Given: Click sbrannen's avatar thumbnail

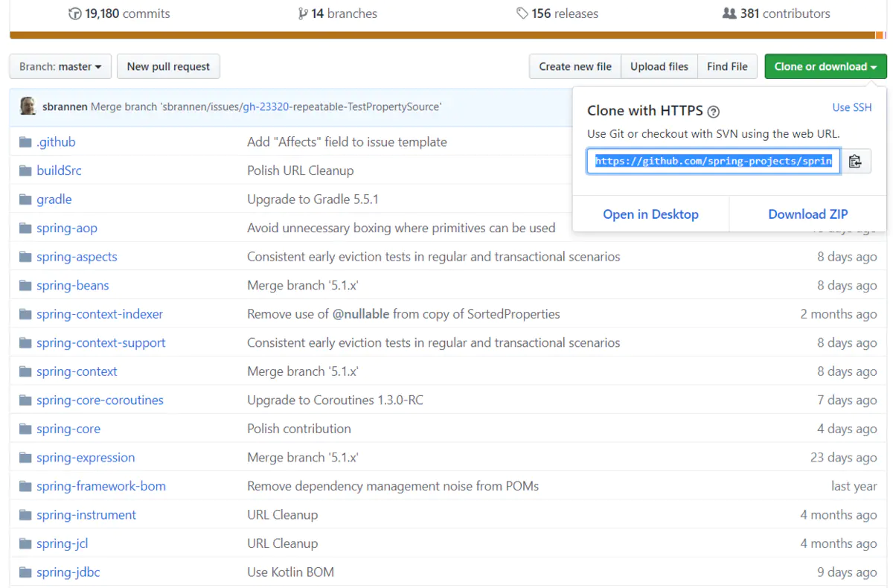Looking at the screenshot, I should [28, 106].
